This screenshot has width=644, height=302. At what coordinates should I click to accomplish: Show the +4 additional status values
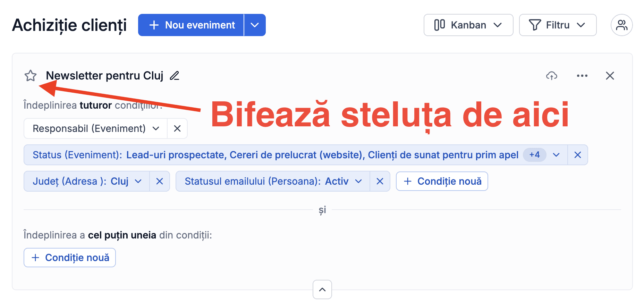534,155
